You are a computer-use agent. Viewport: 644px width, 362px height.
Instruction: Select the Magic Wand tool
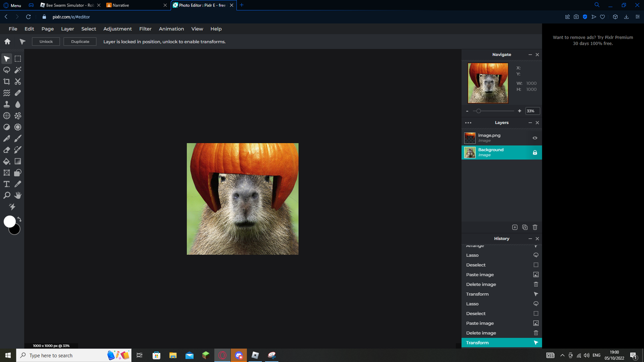coord(18,70)
